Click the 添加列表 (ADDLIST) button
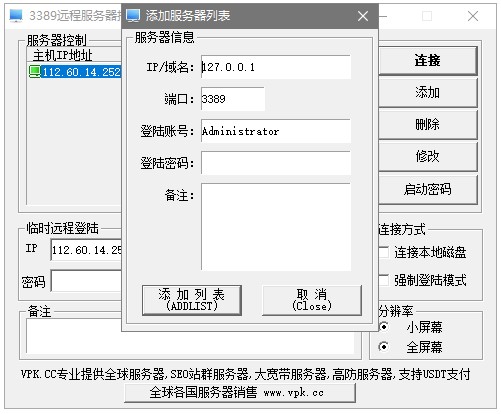 pyautogui.click(x=192, y=300)
